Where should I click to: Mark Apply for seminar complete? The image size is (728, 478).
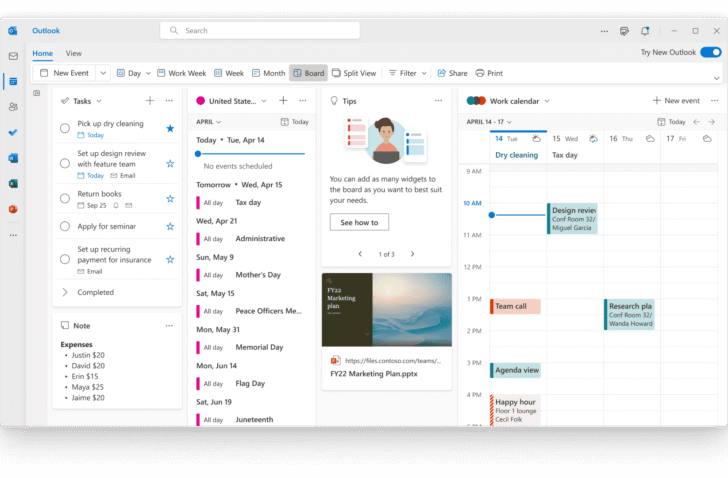tap(65, 226)
